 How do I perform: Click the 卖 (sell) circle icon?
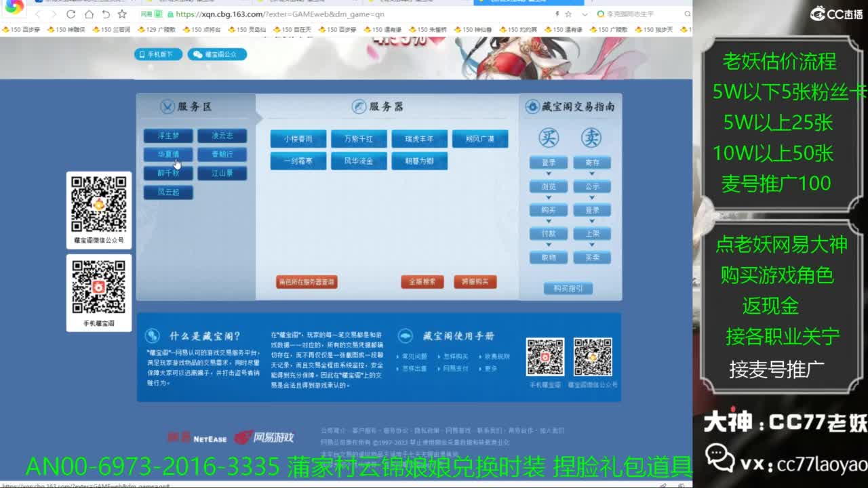pos(591,138)
